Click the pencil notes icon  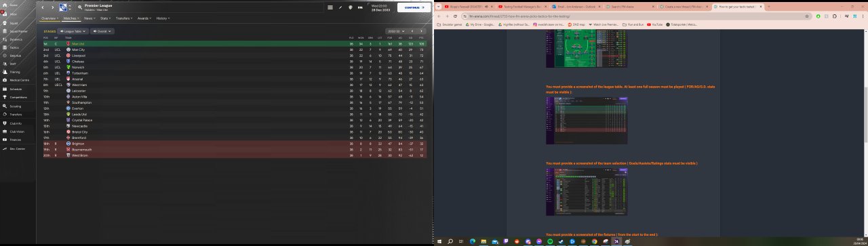tap(341, 7)
